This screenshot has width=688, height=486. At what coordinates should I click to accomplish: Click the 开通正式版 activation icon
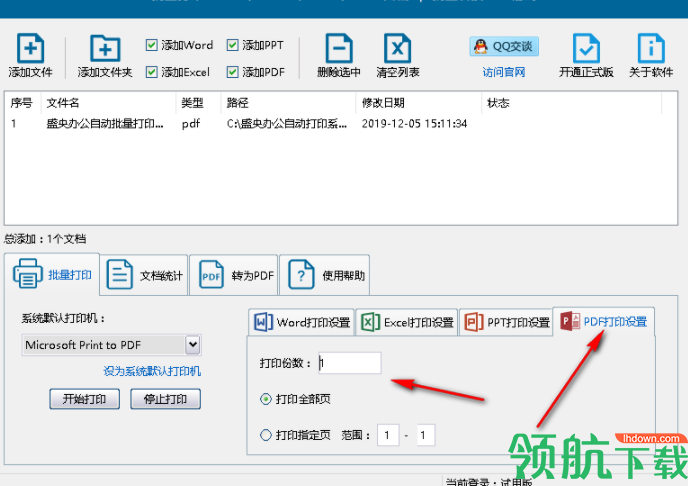tap(586, 48)
